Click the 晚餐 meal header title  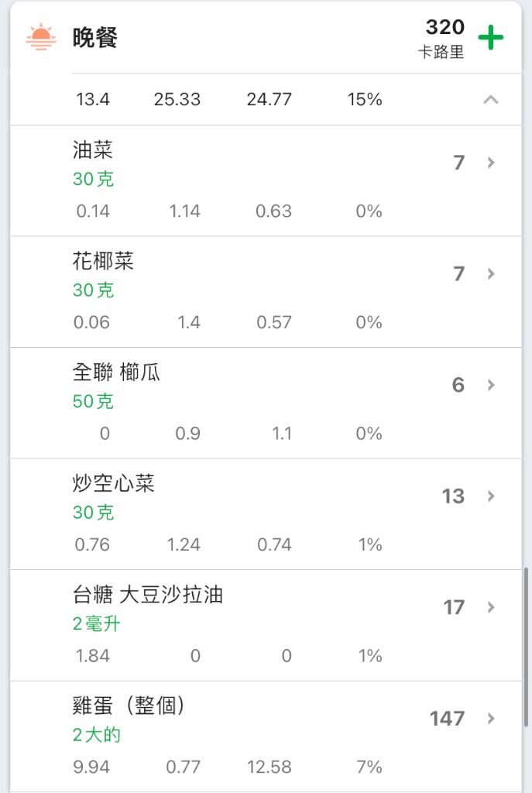[x=94, y=37]
